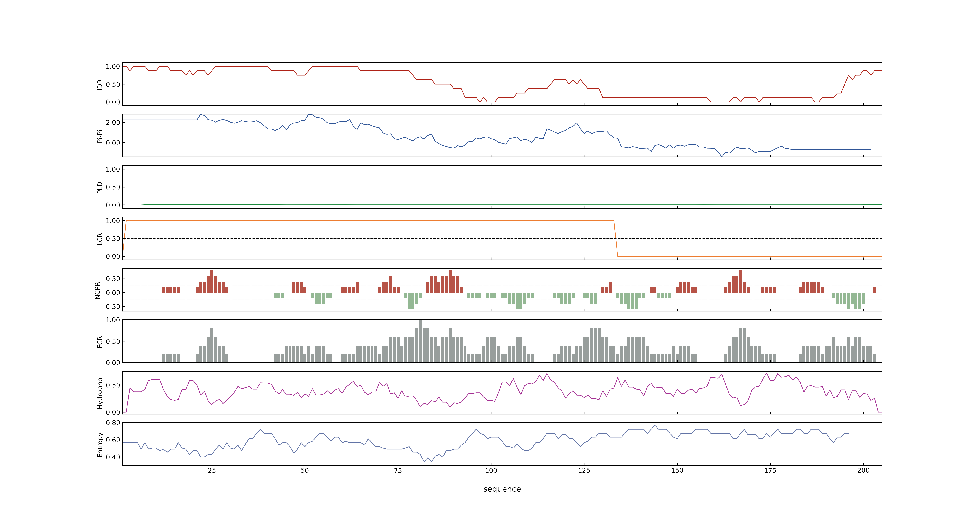The width and height of the screenshot is (980, 523).
Task: Click the 1.00 tick on the FCR axis
Action: pyautogui.click(x=113, y=320)
